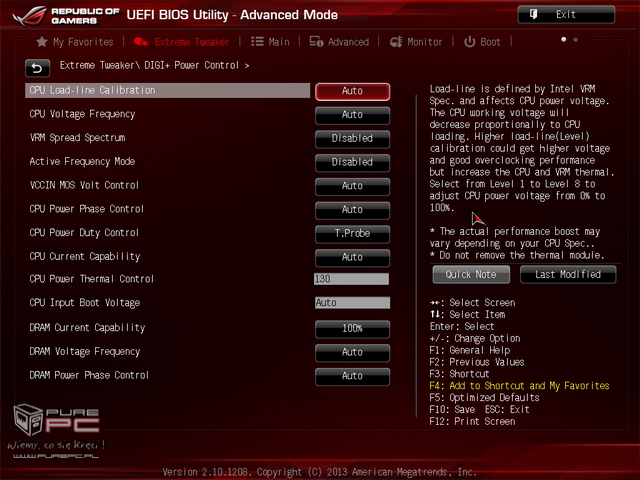Open CPU Load-line Calibration Auto dropdown
The height and width of the screenshot is (480, 640).
click(x=352, y=91)
